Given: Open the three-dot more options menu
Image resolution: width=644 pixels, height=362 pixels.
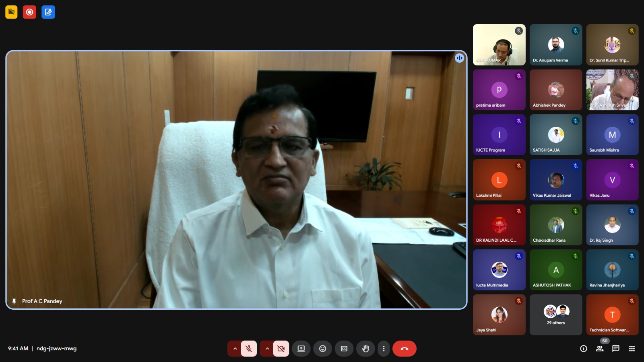Looking at the screenshot, I should click(383, 349).
